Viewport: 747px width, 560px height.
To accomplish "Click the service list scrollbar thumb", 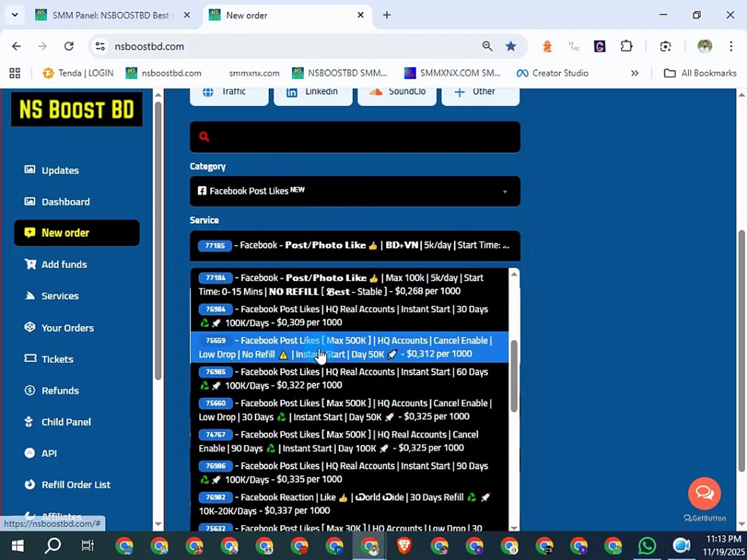I will (514, 376).
